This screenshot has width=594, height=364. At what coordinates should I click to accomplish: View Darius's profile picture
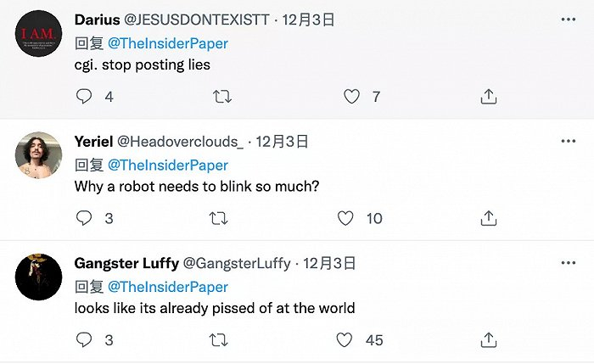(x=39, y=33)
